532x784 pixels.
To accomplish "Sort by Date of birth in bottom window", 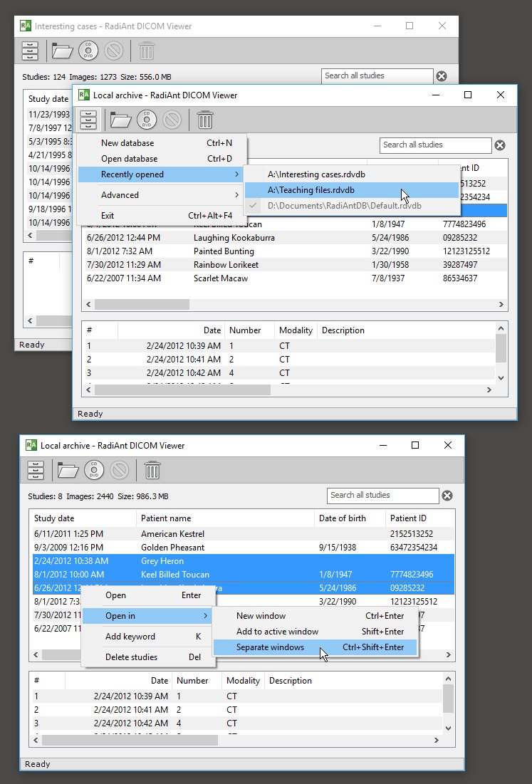I will click(x=350, y=518).
